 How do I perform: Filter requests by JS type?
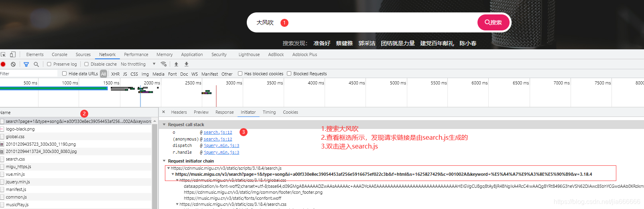(125, 74)
